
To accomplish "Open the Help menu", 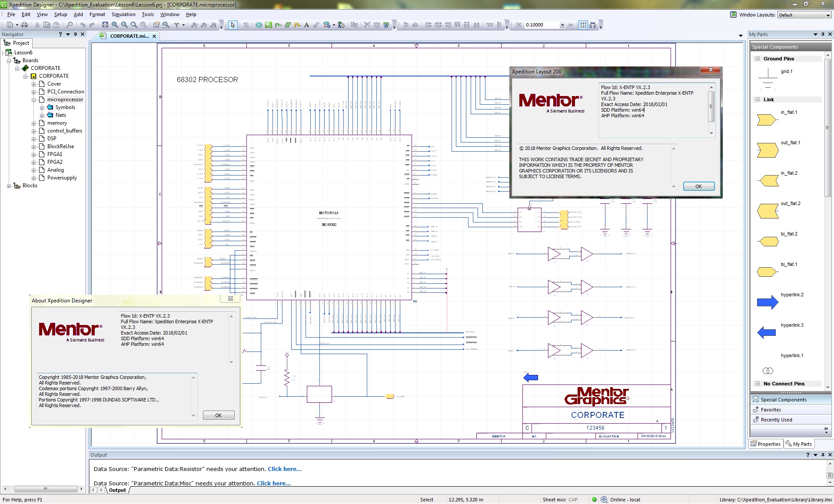I will pos(191,14).
